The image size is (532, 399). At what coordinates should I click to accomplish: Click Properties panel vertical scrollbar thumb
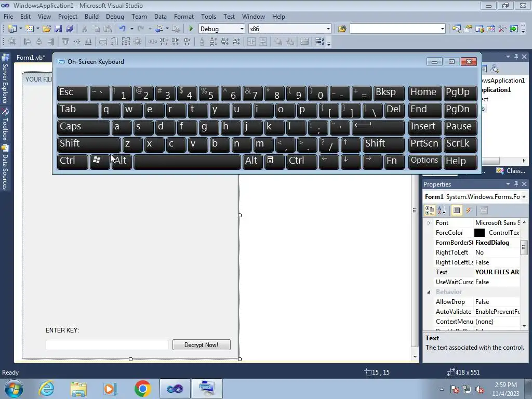(x=524, y=247)
